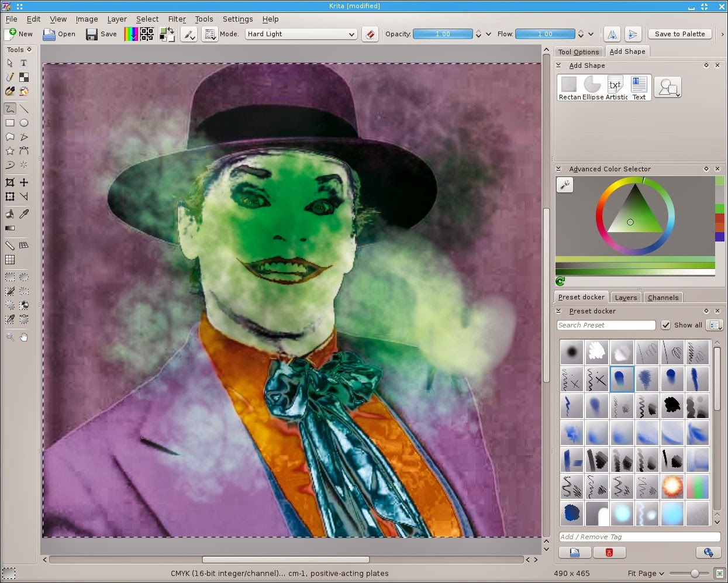Screen dimensions: 728x583
Task: Float the Add Shape docker
Action: 706,65
